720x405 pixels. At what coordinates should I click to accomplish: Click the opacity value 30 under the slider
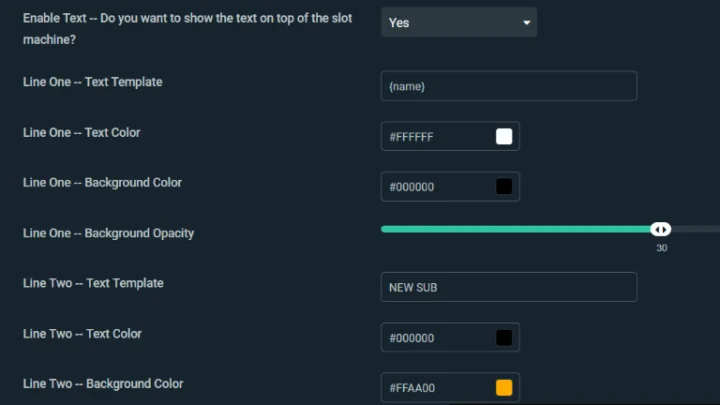tap(661, 248)
